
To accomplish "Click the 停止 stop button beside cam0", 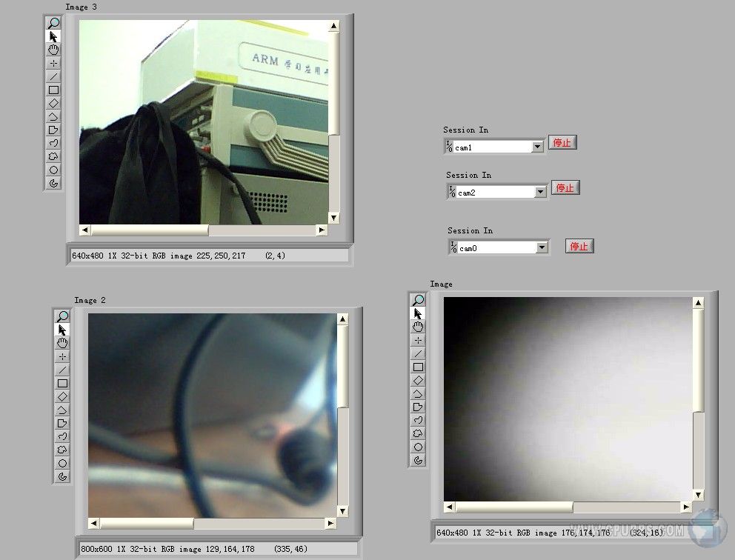I will (579, 246).
